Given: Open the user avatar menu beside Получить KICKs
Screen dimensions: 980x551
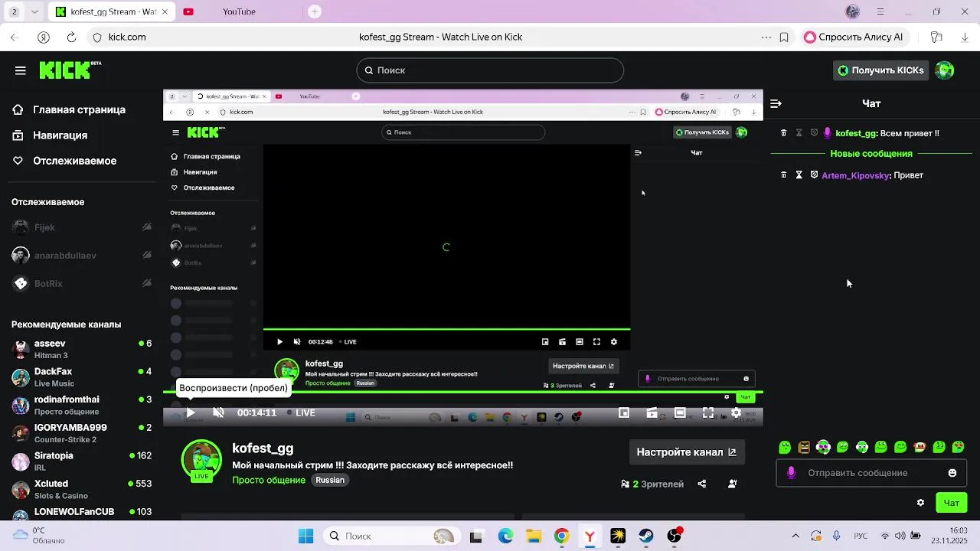Looking at the screenshot, I should 945,70.
